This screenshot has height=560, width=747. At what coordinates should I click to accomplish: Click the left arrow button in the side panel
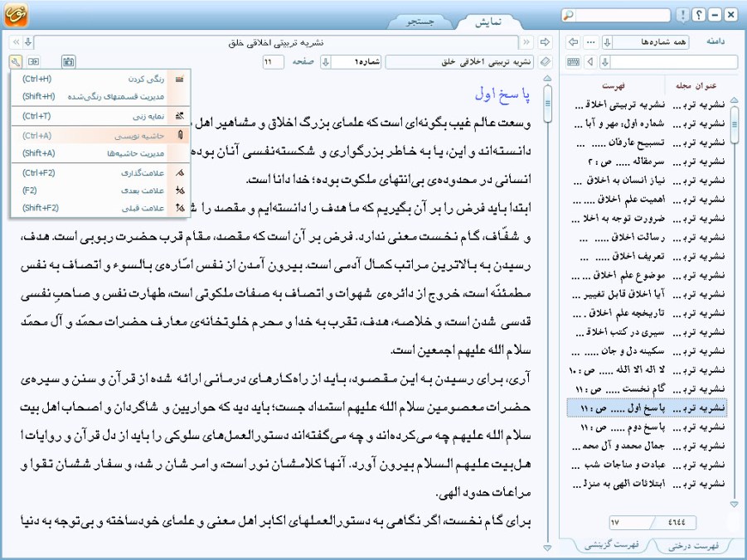pyautogui.click(x=573, y=42)
